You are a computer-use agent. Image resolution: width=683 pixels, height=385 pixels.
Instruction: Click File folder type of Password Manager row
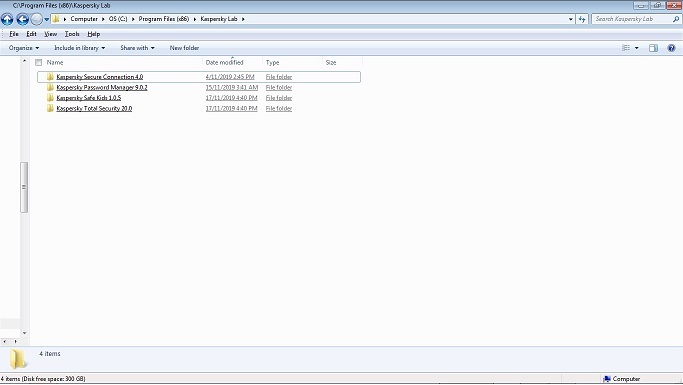279,88
